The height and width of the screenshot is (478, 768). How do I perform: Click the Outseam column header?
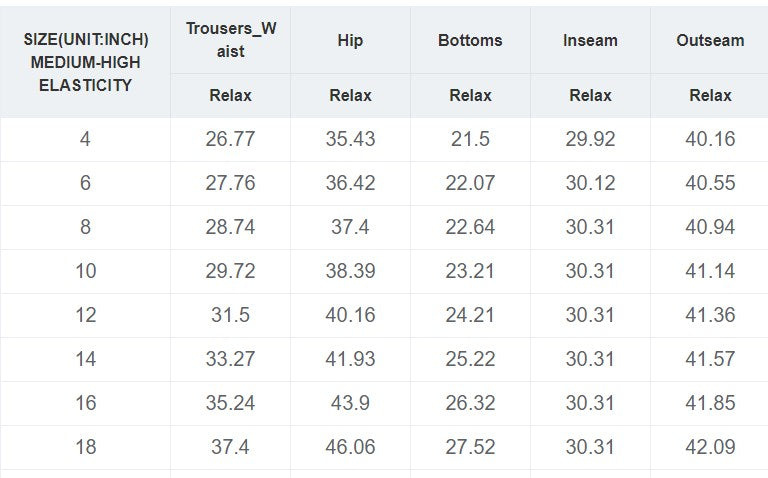coord(710,40)
